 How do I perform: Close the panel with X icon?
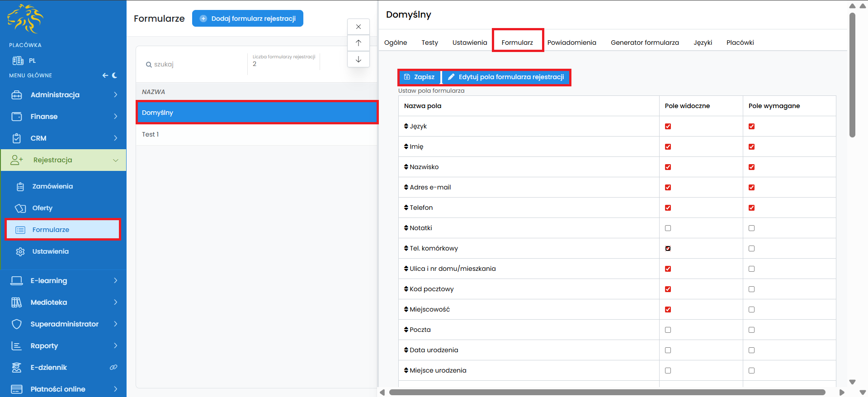(x=359, y=27)
